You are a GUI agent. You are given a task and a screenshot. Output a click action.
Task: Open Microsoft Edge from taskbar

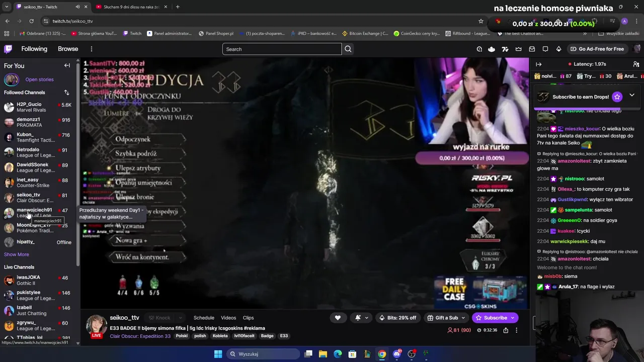[338, 354]
